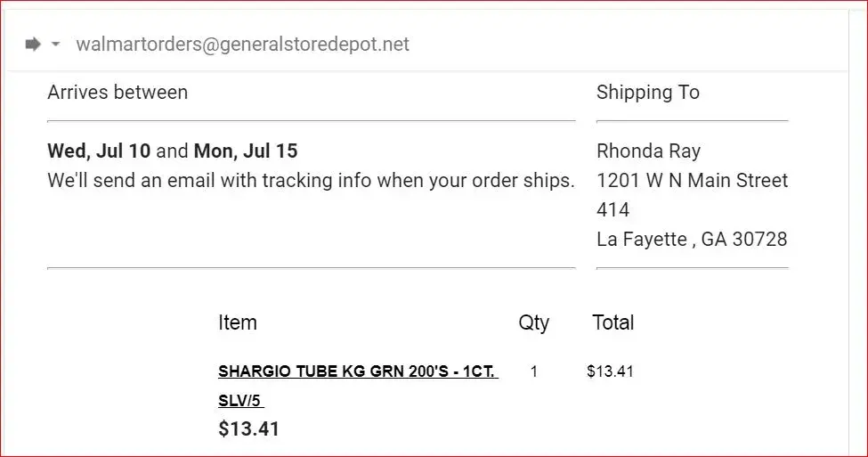Click the forward arrow icon
The image size is (868, 457).
[33, 45]
